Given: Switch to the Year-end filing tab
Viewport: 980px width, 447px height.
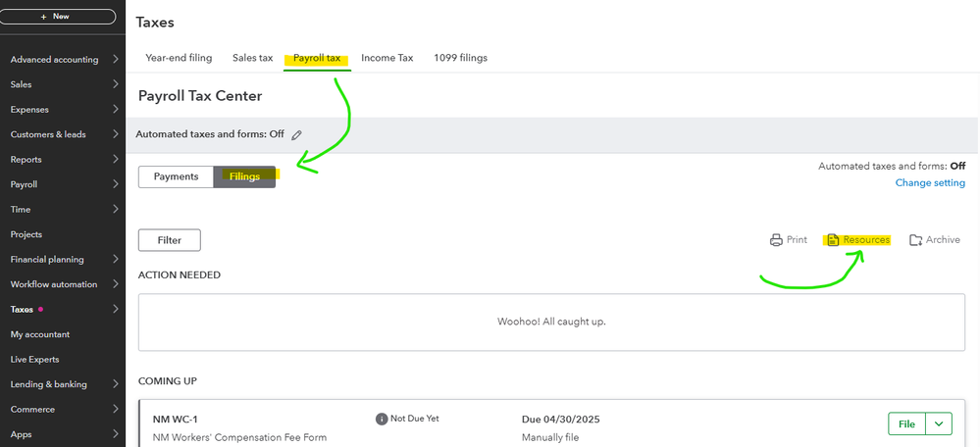Looking at the screenshot, I should click(179, 58).
